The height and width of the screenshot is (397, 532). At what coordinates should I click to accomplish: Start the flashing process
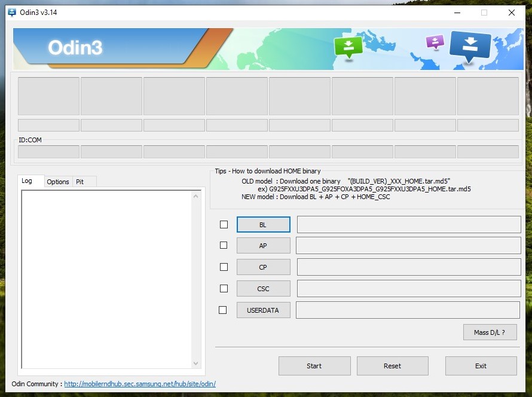(314, 366)
